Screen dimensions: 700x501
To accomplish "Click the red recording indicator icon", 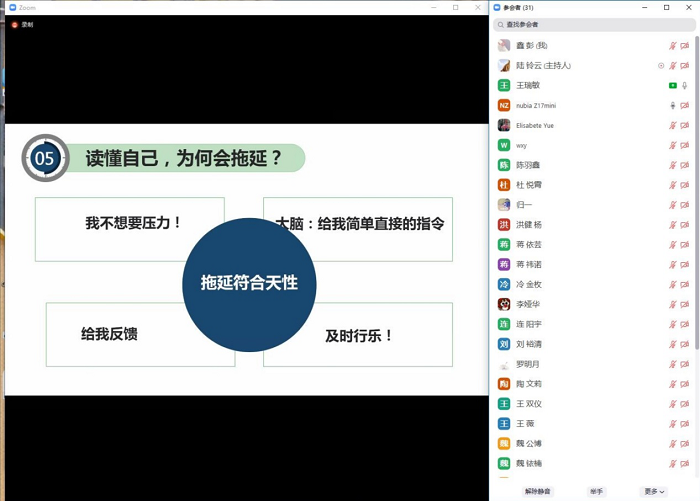I will (14, 25).
